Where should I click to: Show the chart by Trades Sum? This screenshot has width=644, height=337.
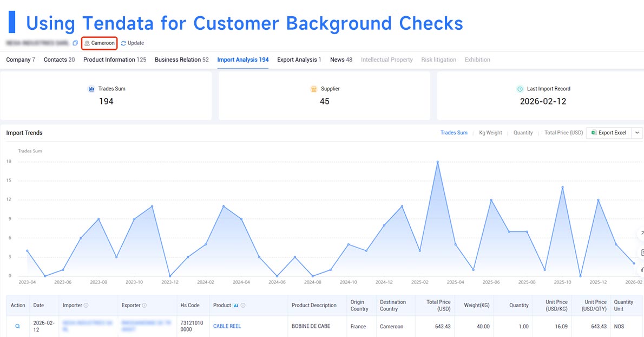454,133
